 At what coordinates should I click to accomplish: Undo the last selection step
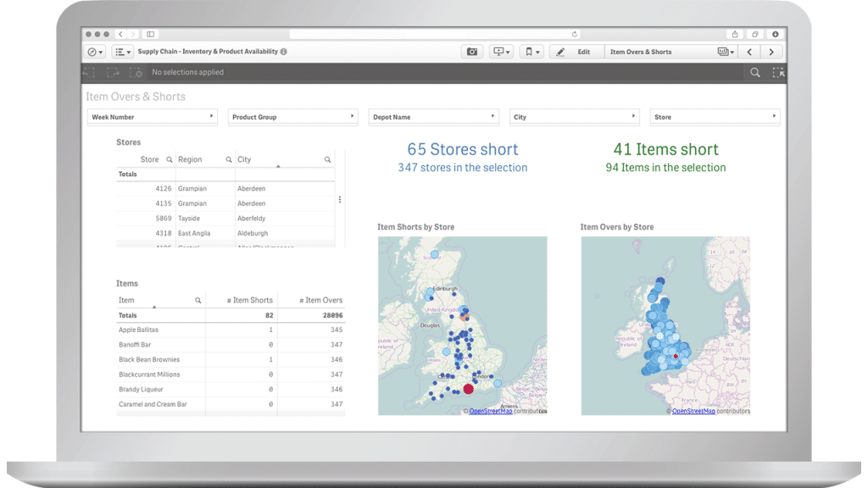87,72
